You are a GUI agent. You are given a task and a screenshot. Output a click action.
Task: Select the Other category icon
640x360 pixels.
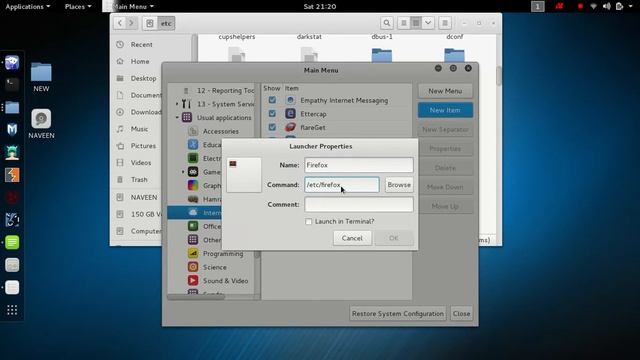(x=193, y=240)
